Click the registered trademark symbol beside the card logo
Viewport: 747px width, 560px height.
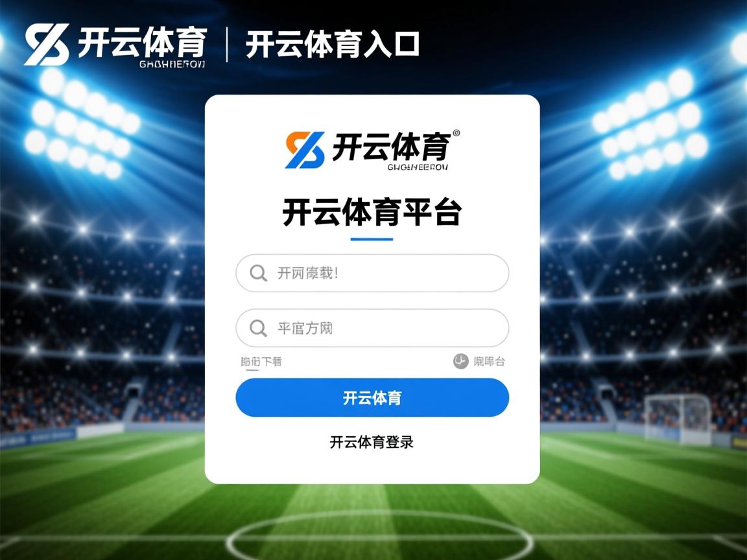[x=456, y=134]
